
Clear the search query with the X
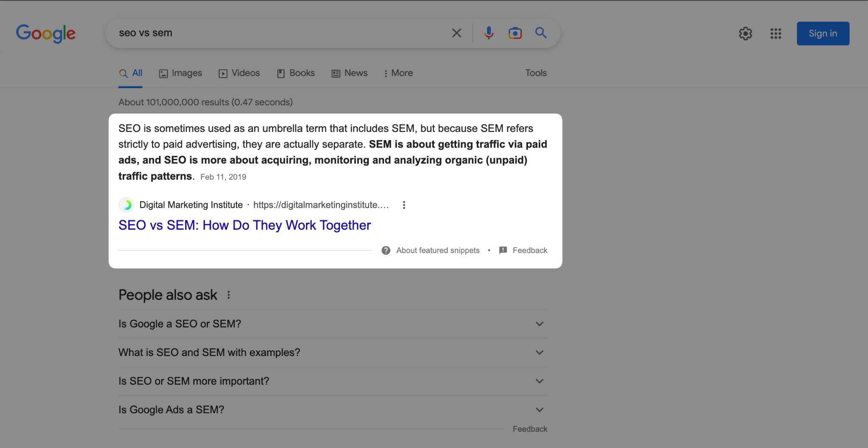[x=456, y=33]
